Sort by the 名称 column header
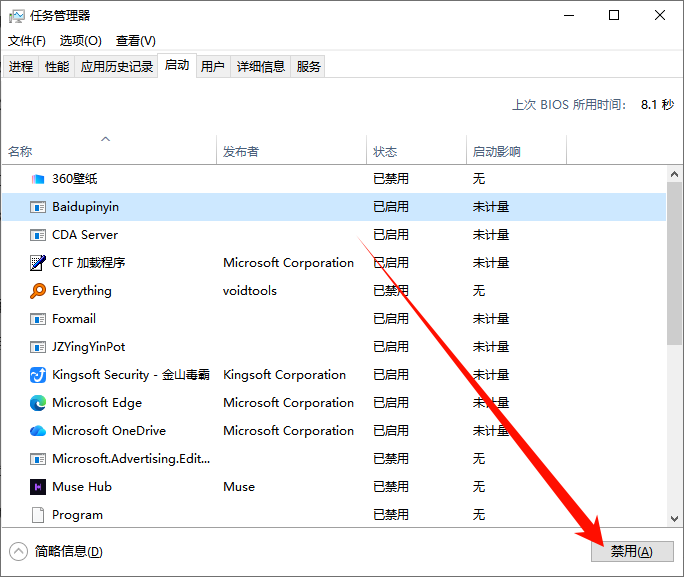684x577 pixels. (x=109, y=150)
